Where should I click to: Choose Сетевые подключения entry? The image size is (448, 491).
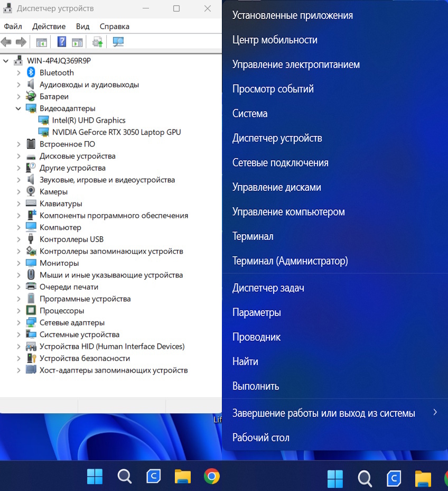pyautogui.click(x=334, y=162)
